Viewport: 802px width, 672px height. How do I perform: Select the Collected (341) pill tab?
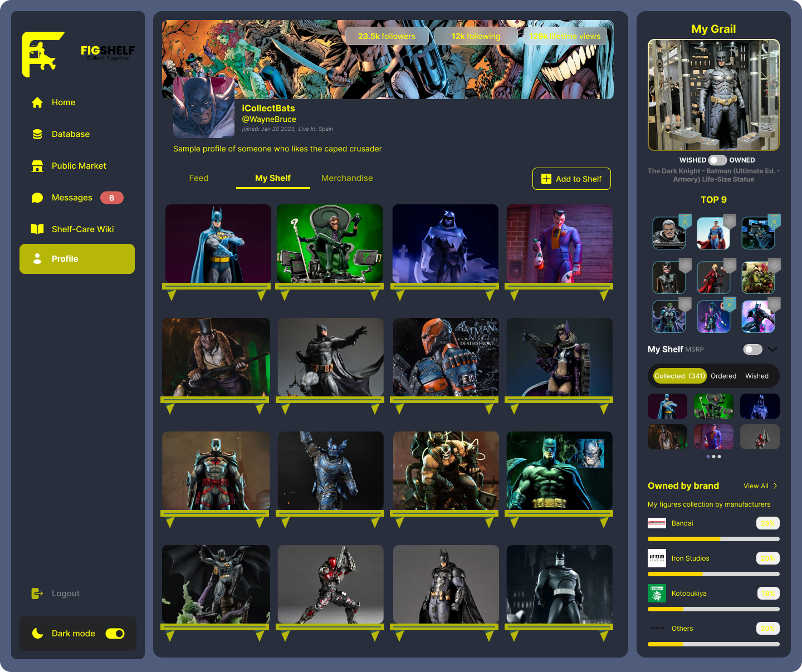[679, 376]
